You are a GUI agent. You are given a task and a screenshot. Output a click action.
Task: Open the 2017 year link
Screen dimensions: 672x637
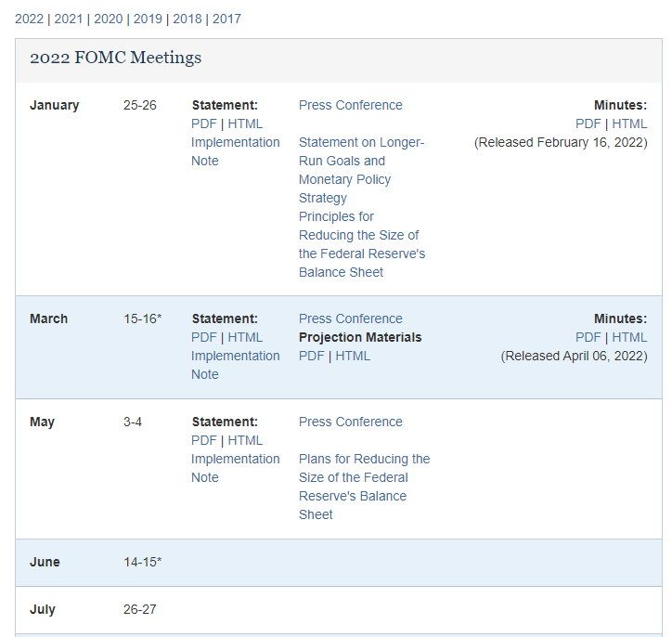[x=226, y=19]
